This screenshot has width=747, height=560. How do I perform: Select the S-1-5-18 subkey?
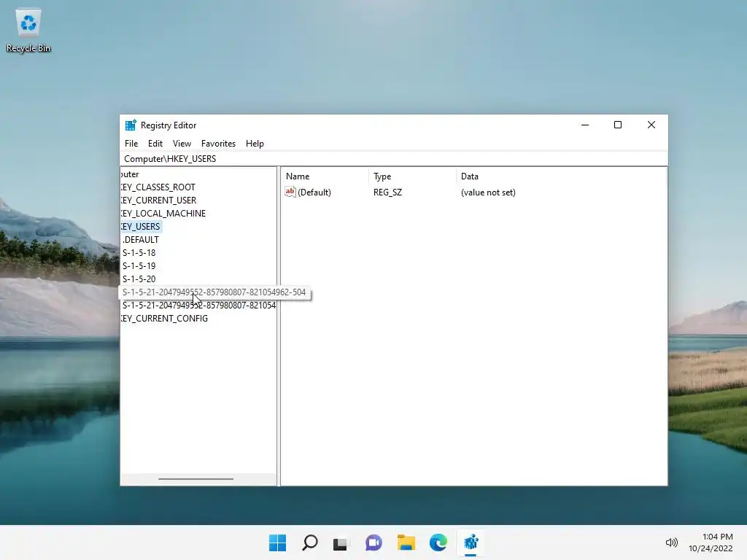[139, 253]
